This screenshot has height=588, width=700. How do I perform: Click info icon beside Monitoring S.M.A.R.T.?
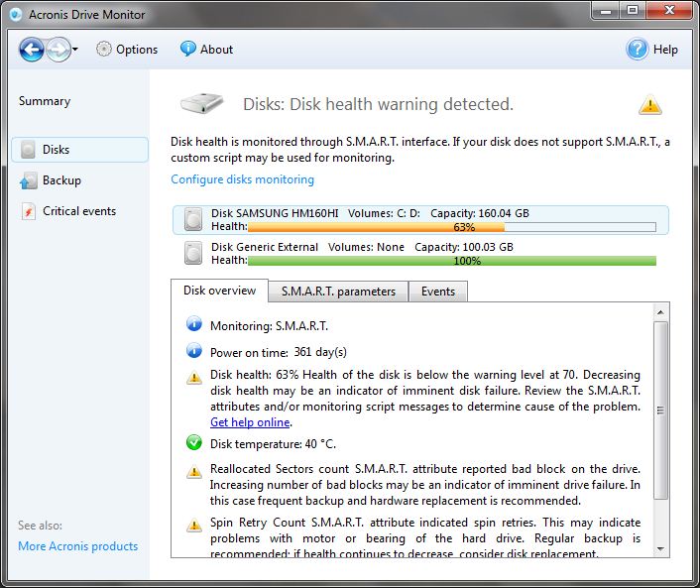193,323
